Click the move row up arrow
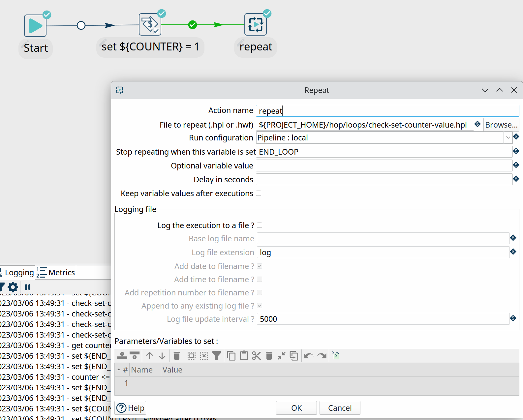The height and width of the screenshot is (420, 523). pos(149,356)
